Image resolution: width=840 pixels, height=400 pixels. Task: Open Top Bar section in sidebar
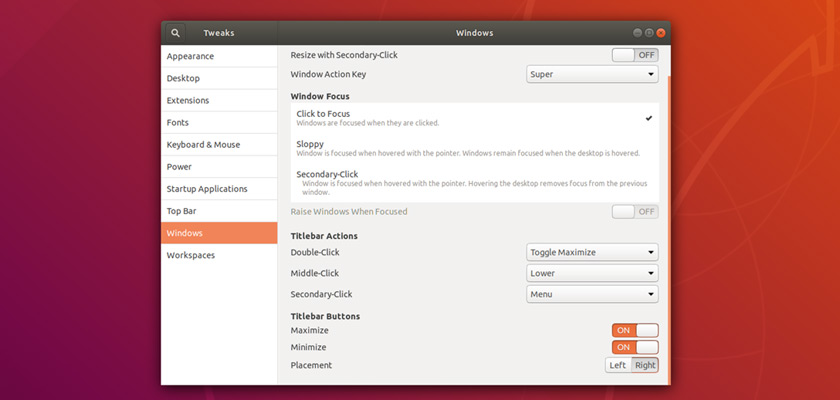pos(219,211)
